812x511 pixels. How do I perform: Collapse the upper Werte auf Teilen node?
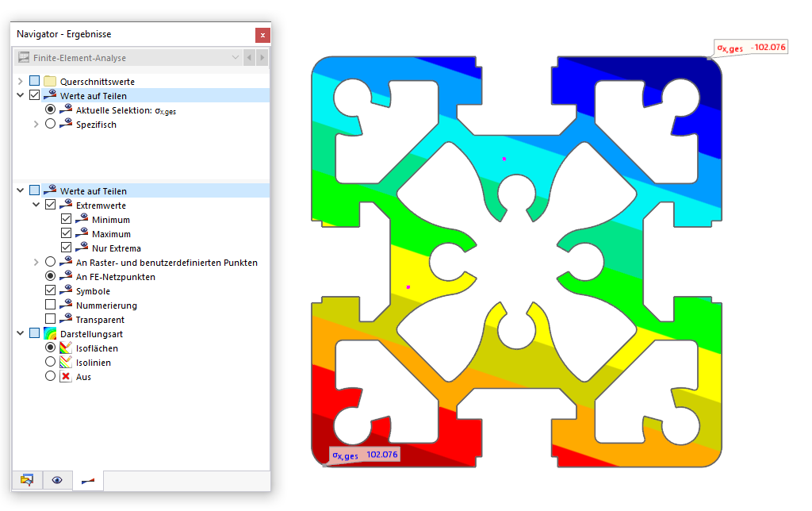coord(20,95)
